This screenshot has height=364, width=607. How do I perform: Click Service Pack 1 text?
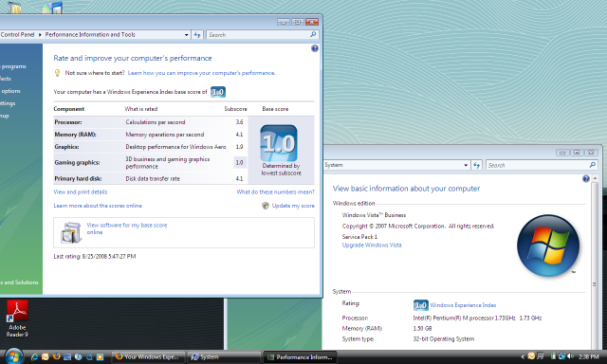pyautogui.click(x=359, y=236)
